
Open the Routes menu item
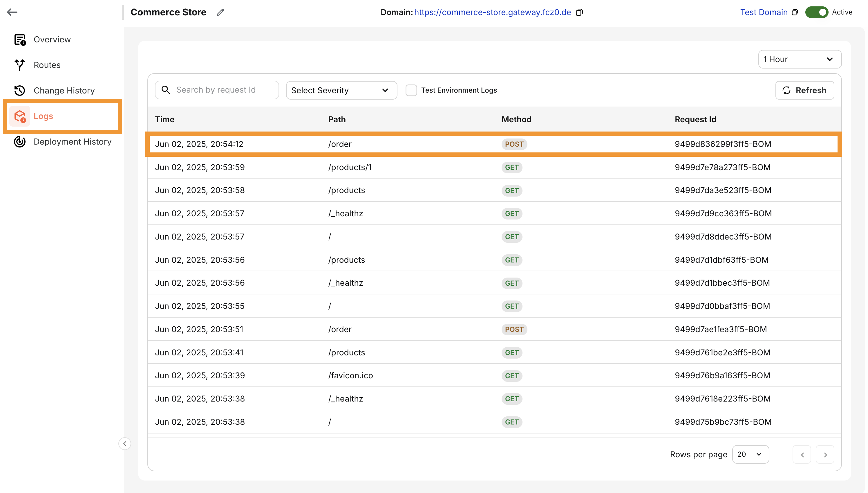(47, 65)
